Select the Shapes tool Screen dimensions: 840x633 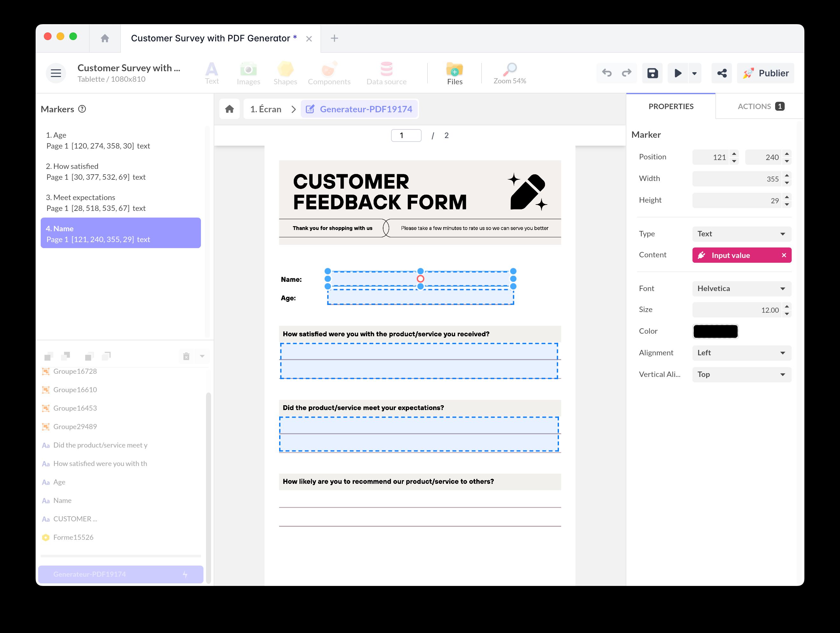pyautogui.click(x=285, y=73)
